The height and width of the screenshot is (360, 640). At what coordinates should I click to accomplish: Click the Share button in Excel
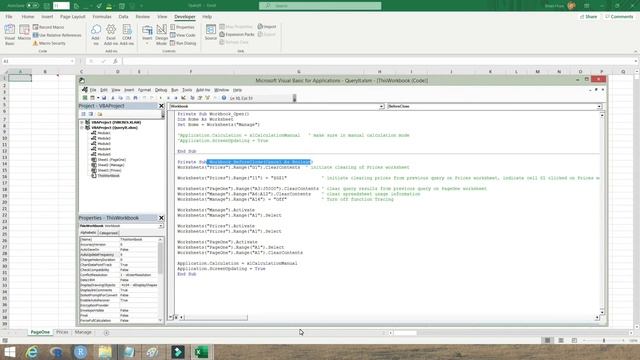pyautogui.click(x=589, y=17)
